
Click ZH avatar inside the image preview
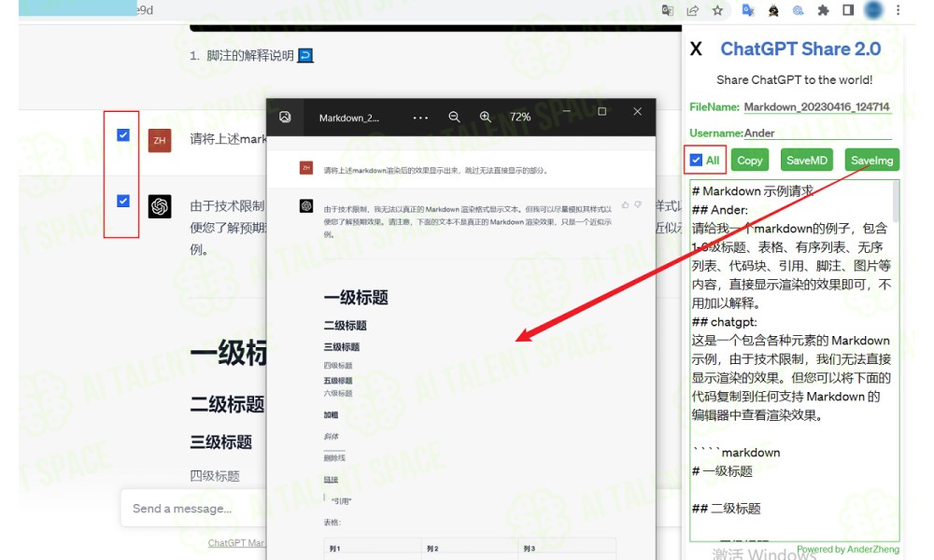tap(306, 168)
